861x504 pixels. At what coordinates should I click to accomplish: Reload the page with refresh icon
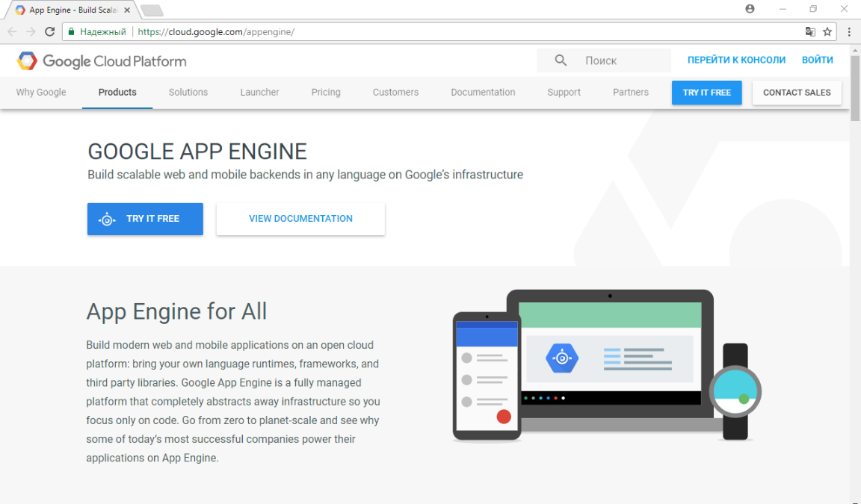click(49, 32)
